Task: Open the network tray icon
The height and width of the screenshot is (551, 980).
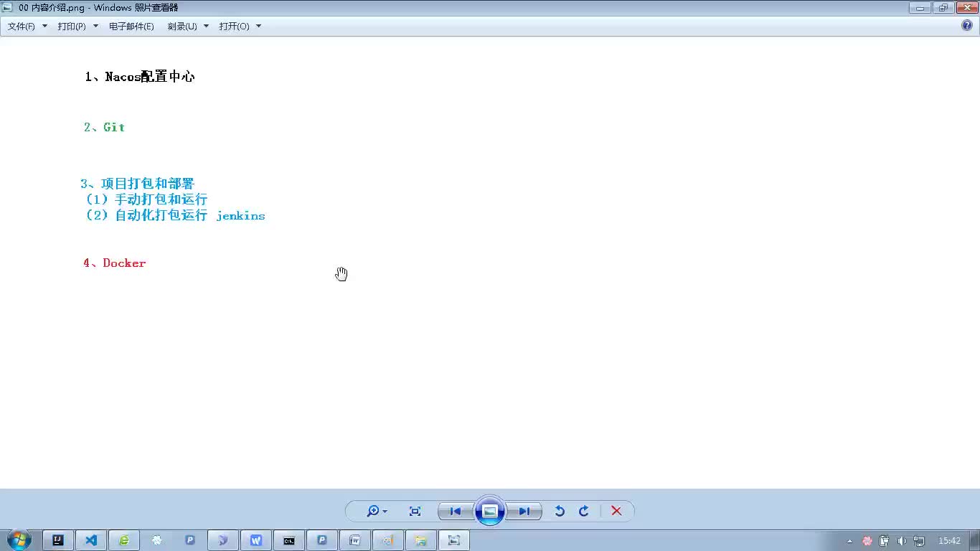Action: pos(919,541)
